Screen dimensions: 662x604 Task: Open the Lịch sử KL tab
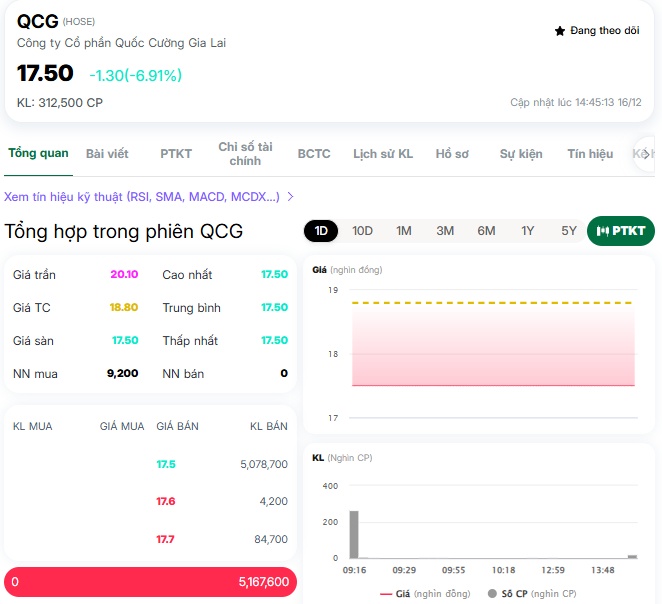tap(383, 154)
